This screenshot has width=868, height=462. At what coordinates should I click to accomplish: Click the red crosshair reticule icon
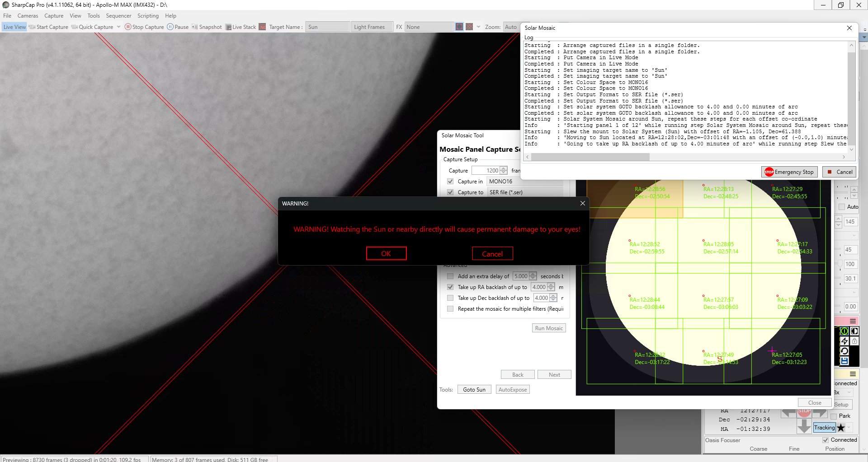click(469, 27)
